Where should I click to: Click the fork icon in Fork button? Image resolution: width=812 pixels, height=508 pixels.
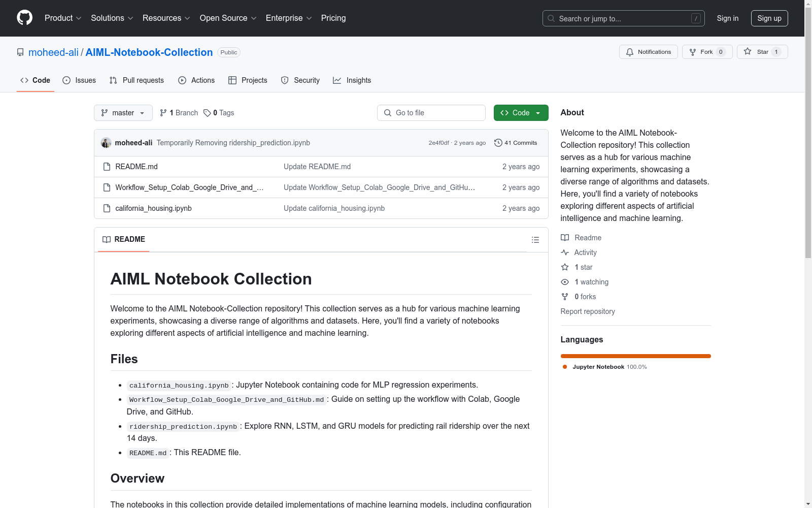(693, 52)
